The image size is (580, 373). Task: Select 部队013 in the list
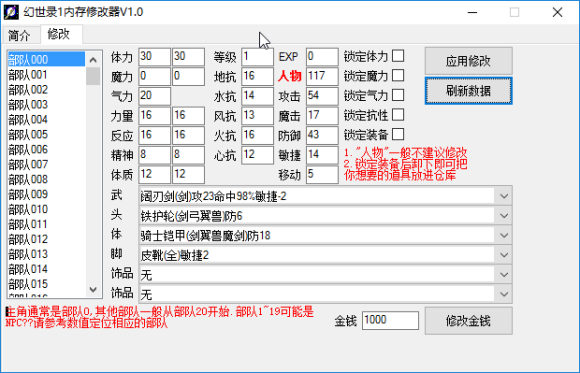point(46,254)
